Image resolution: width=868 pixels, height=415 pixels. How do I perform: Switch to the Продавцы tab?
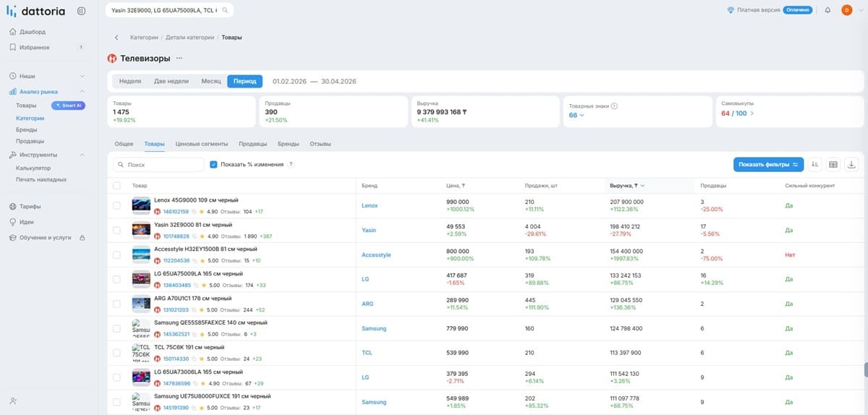click(x=253, y=144)
